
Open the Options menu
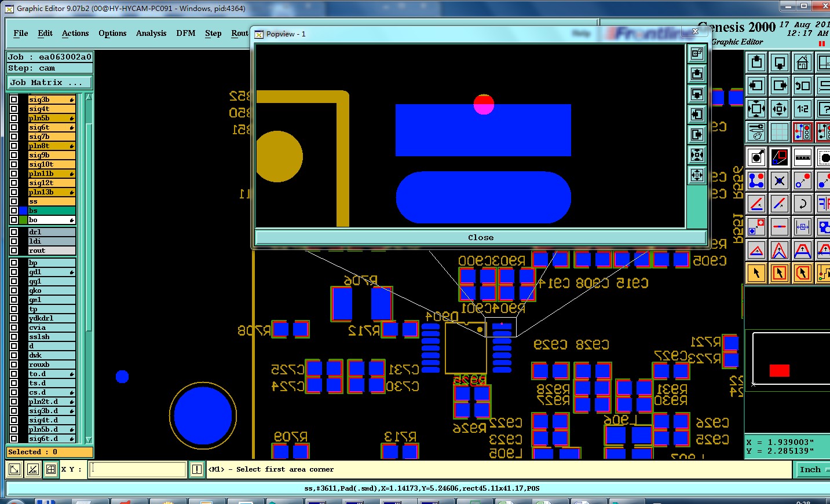click(x=112, y=33)
